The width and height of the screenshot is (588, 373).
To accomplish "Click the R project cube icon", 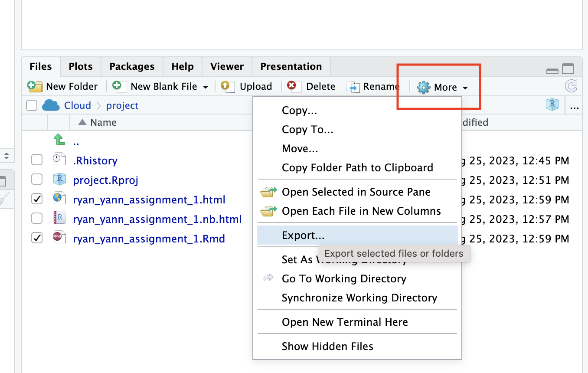I will (552, 105).
